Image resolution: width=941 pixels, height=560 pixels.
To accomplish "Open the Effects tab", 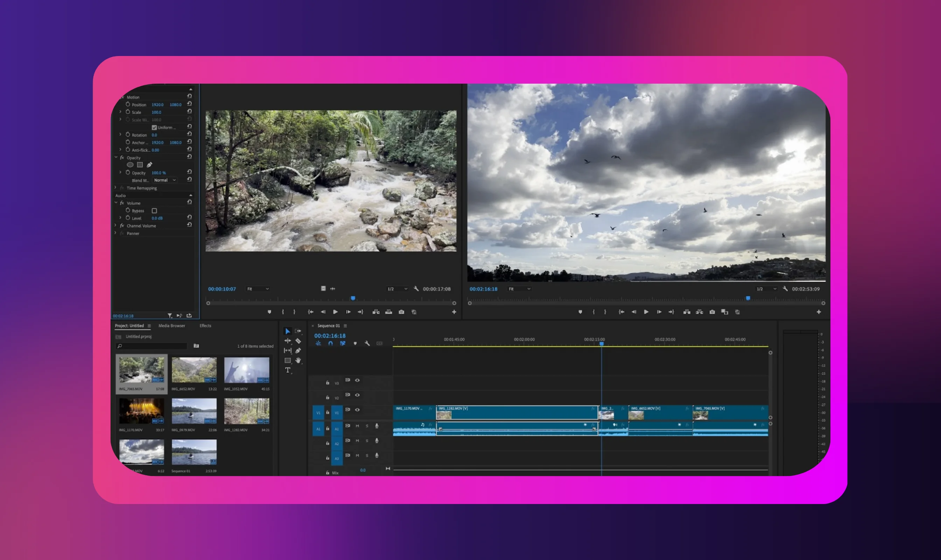I will click(x=205, y=325).
